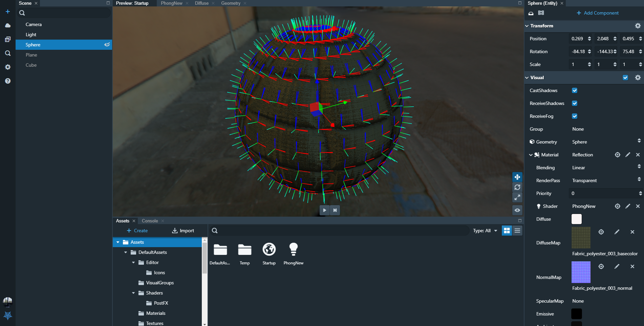Select the translate/move gizmo tool

point(517,177)
